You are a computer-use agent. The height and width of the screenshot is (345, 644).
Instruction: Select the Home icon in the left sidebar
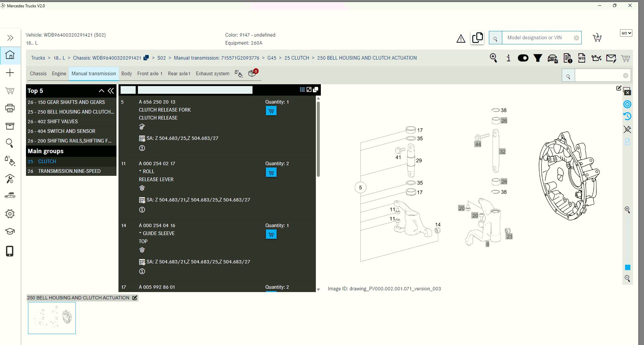click(10, 55)
